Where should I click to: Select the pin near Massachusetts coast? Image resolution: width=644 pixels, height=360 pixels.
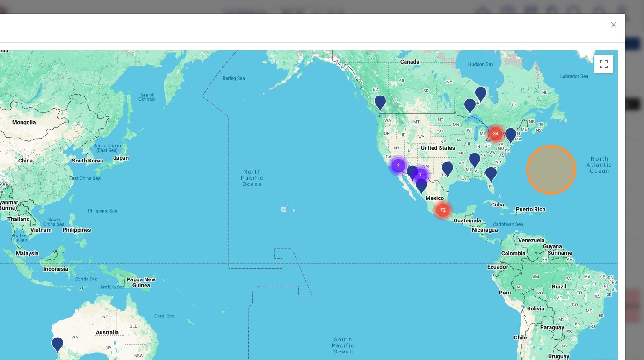[x=511, y=136]
